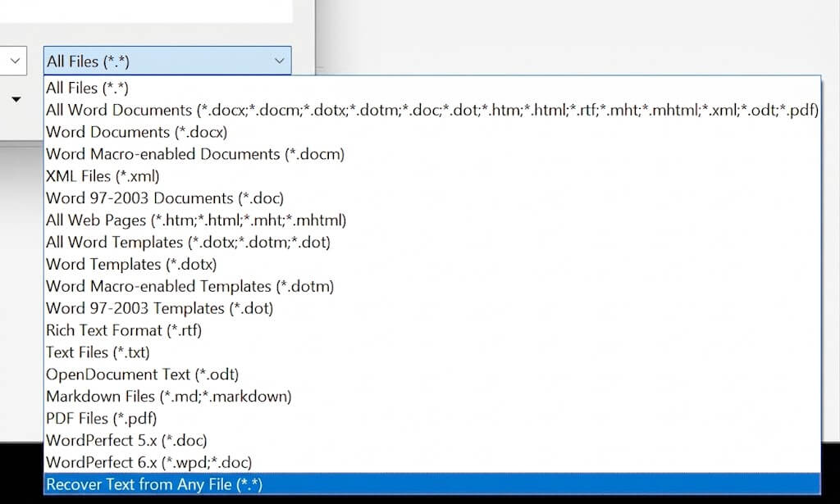Choose OpenDocument Text (*.odt)
Screen dimensions: 840x504
pyautogui.click(x=431, y=374)
